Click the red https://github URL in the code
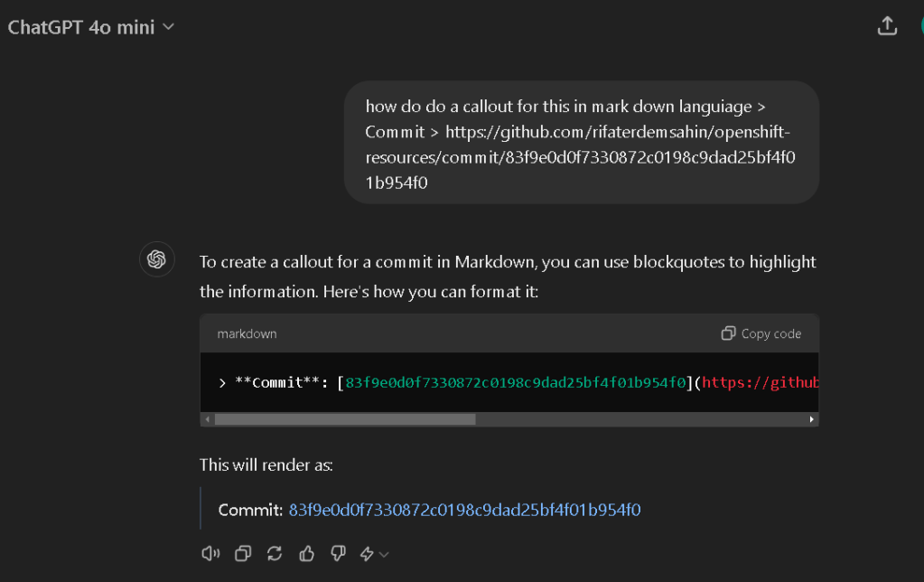Viewport: 924px width, 582px height. click(x=760, y=382)
